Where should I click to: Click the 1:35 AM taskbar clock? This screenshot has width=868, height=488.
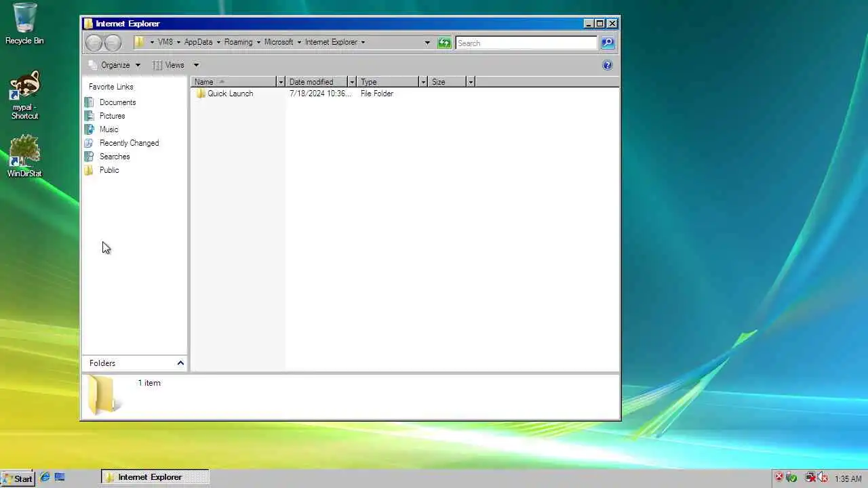[x=848, y=479]
